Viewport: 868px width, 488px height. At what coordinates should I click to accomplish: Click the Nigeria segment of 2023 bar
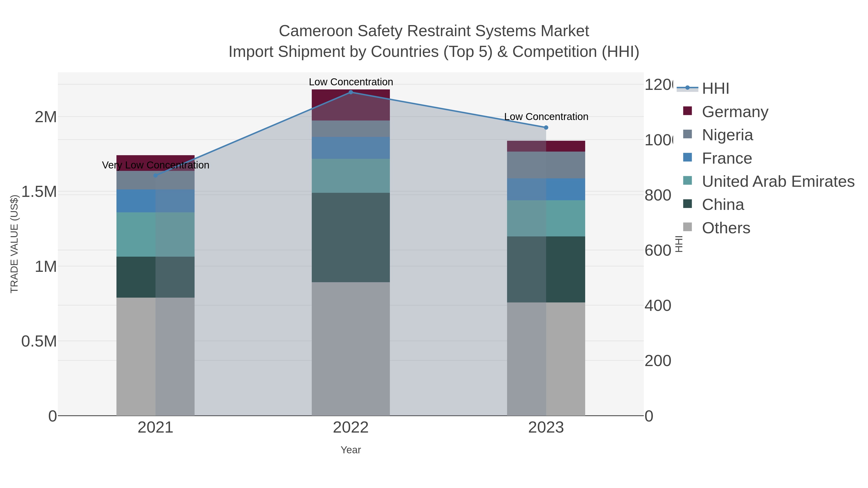[x=546, y=165]
